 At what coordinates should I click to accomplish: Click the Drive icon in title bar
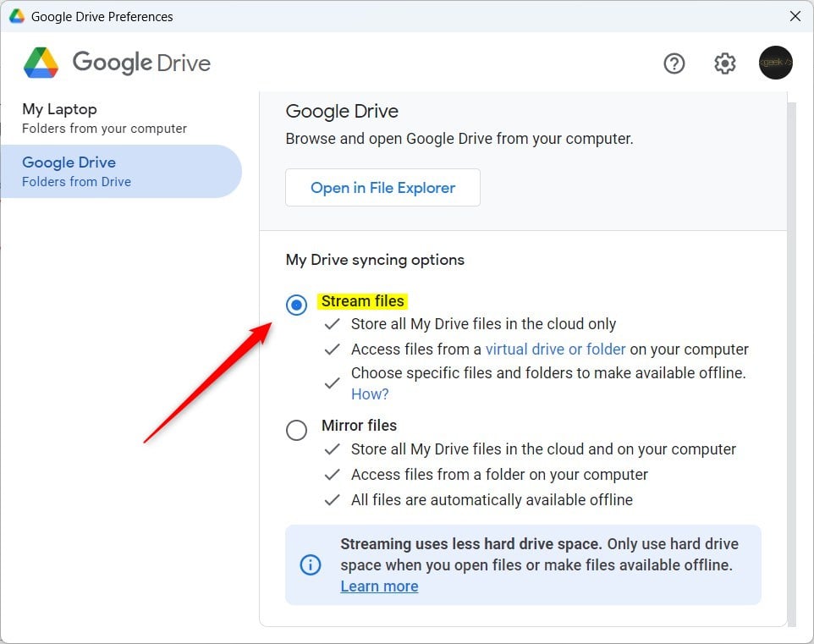click(17, 16)
